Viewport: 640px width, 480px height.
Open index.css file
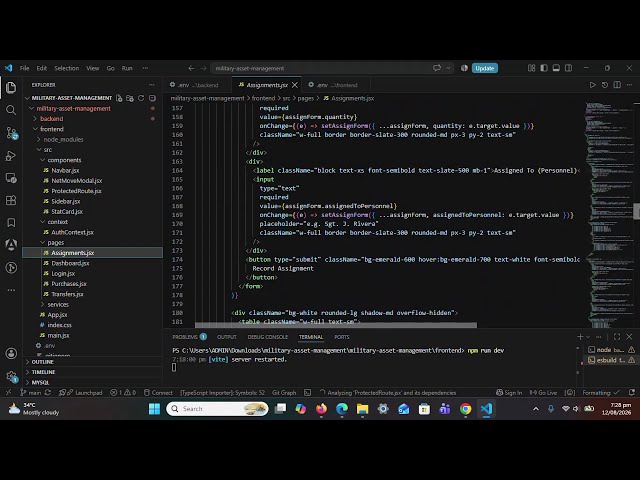coord(60,325)
